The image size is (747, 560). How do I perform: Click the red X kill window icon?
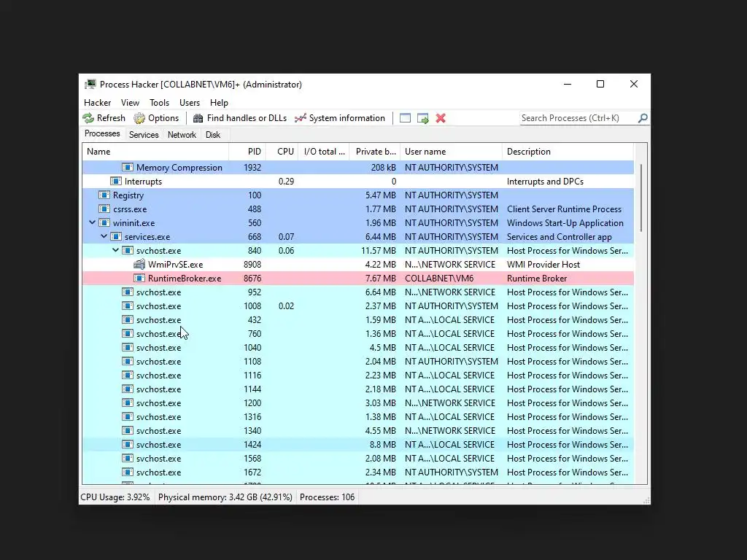[441, 118]
